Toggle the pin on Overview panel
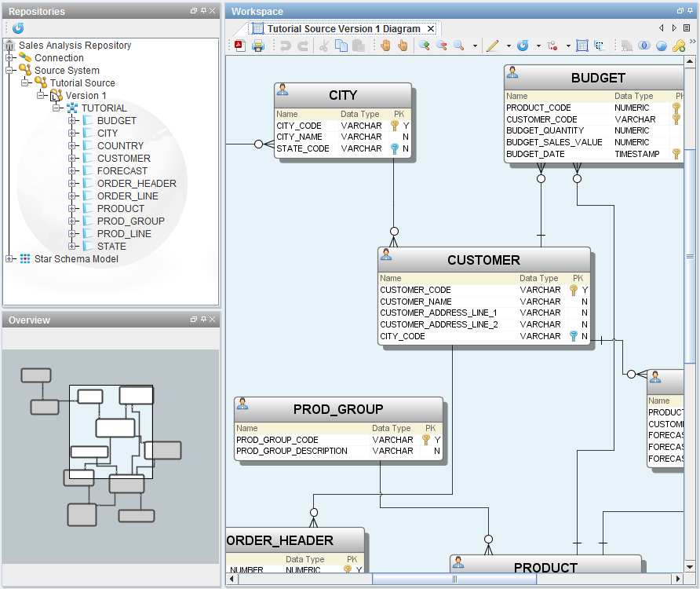Image resolution: width=700 pixels, height=589 pixels. (203, 320)
